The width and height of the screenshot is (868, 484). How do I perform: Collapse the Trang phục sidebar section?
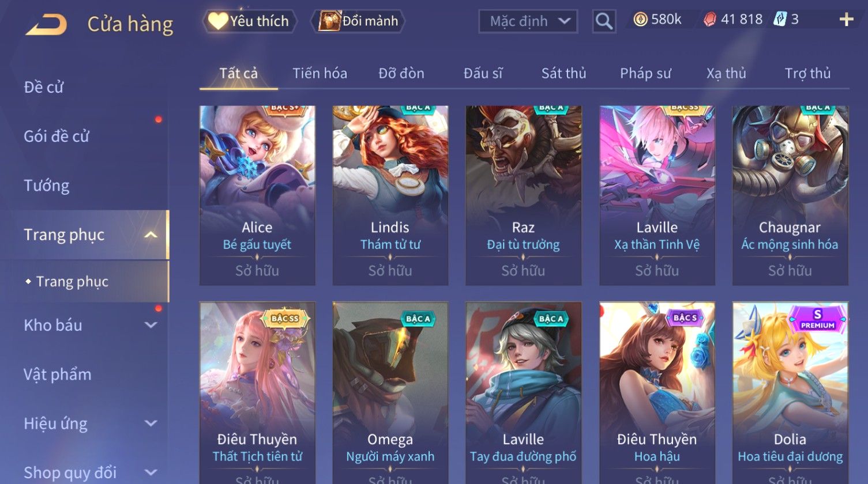[151, 235]
